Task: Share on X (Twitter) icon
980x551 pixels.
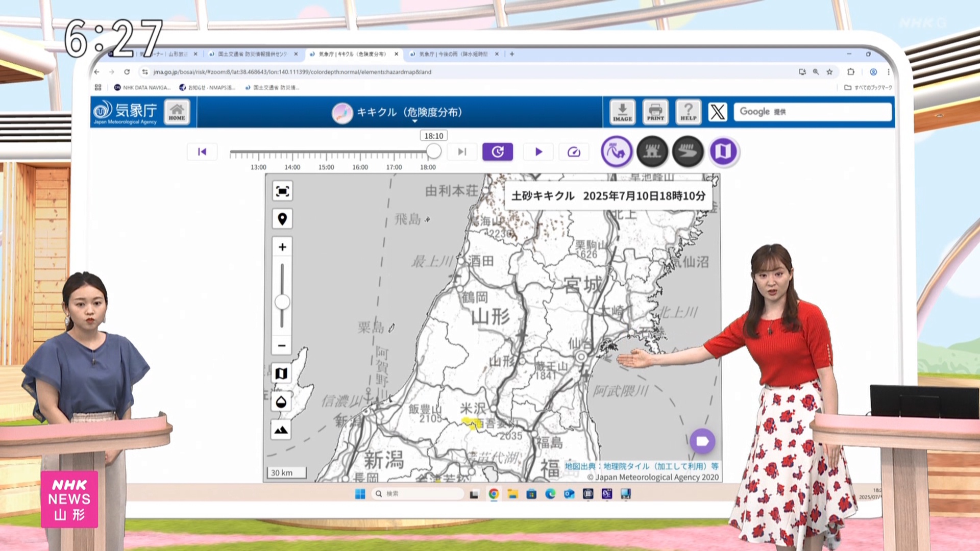Action: (x=717, y=112)
